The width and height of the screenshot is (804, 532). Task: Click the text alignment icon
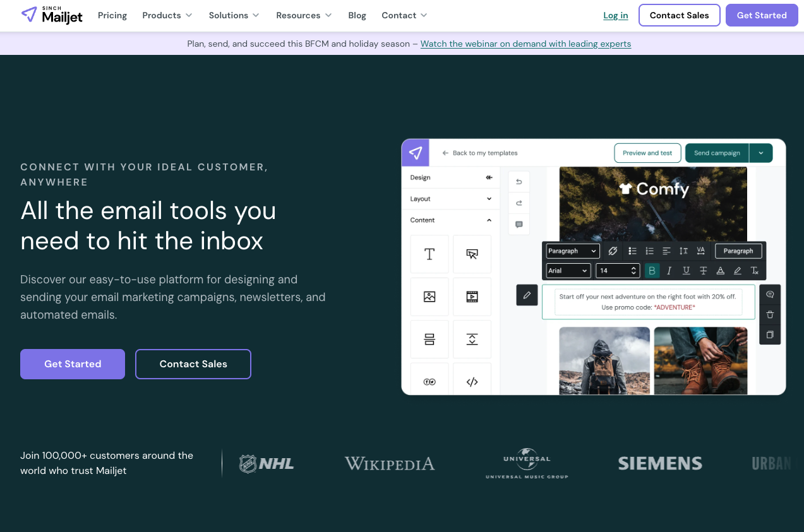(666, 251)
